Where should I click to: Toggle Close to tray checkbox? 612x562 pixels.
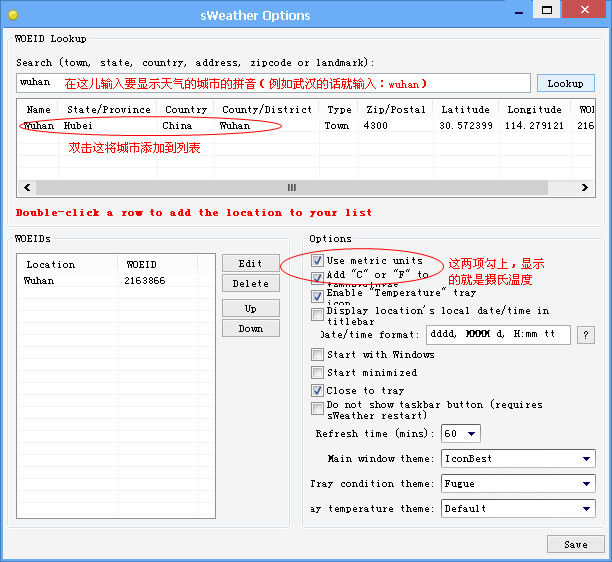(x=317, y=390)
